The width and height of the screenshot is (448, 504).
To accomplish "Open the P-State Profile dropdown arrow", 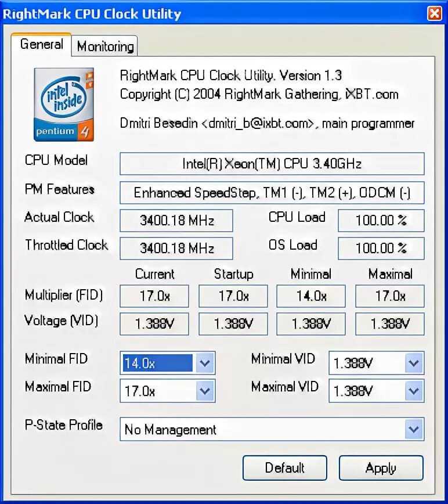I will point(414,429).
